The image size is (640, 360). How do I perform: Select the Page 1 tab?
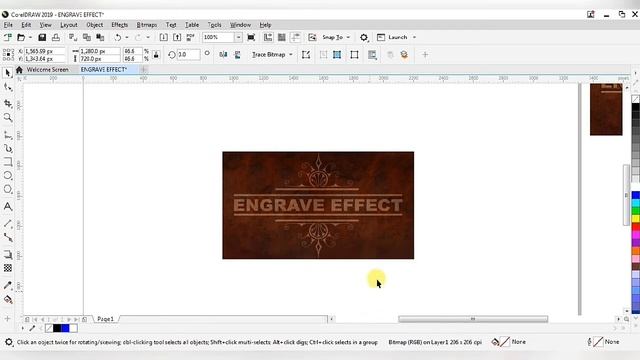click(x=105, y=319)
